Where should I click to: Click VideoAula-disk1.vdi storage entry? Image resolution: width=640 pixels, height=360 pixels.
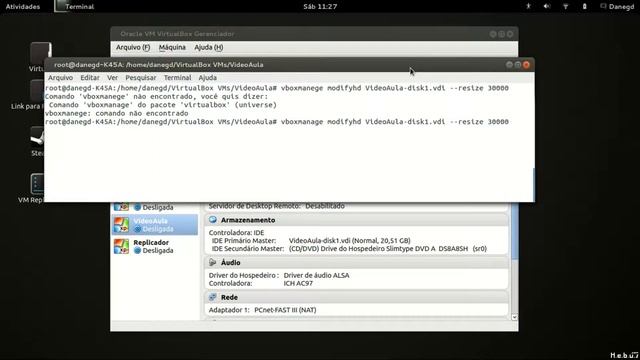click(x=349, y=240)
